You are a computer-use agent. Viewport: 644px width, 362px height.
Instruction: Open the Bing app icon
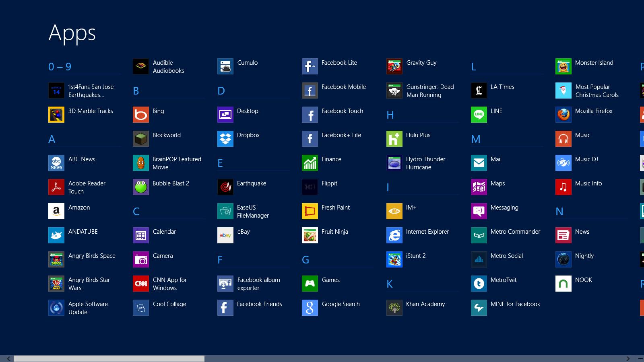pos(141,115)
